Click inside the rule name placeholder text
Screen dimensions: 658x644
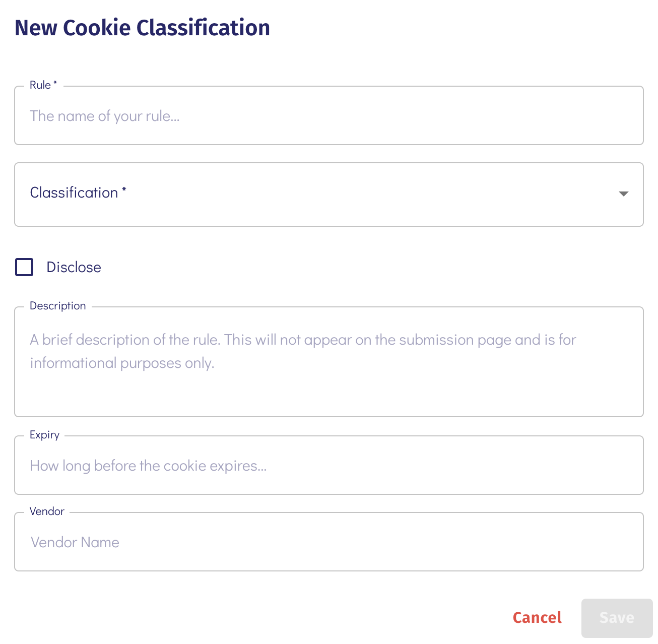pos(105,115)
